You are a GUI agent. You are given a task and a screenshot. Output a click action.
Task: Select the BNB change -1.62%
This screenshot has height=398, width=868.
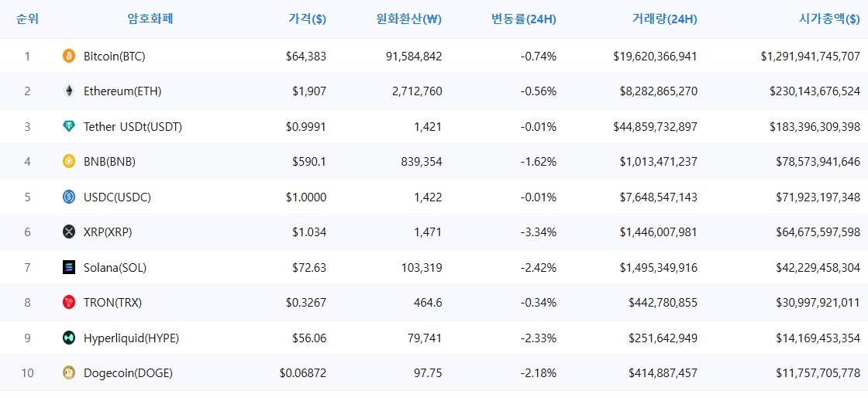point(539,161)
